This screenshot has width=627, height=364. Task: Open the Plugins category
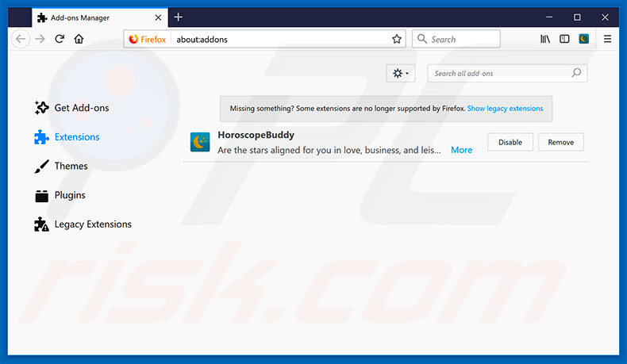[60, 195]
